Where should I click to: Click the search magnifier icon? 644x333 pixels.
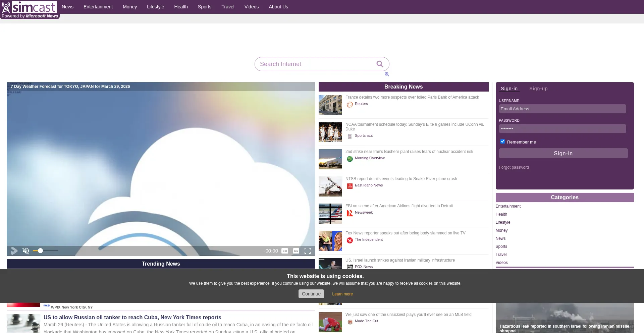click(380, 64)
